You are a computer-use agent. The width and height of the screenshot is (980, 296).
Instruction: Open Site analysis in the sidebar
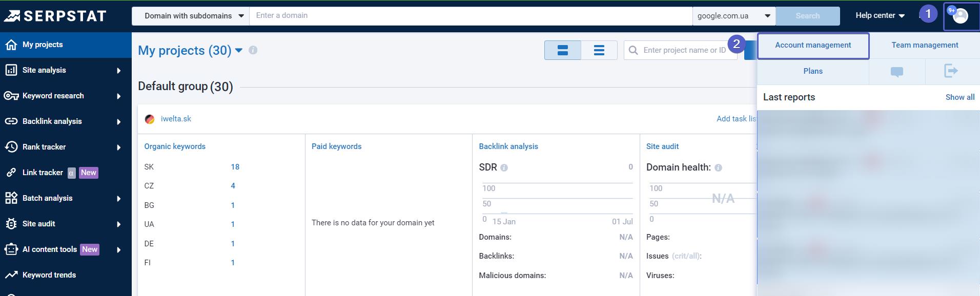(x=66, y=70)
